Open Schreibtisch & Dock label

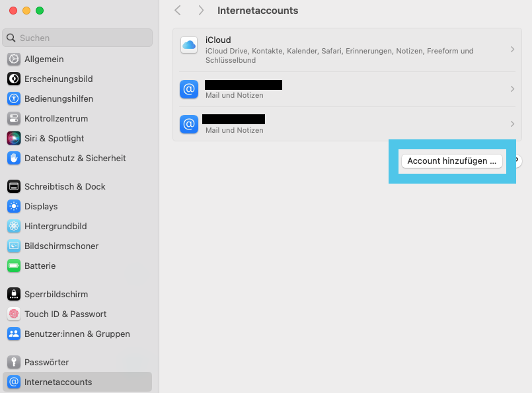coord(65,186)
